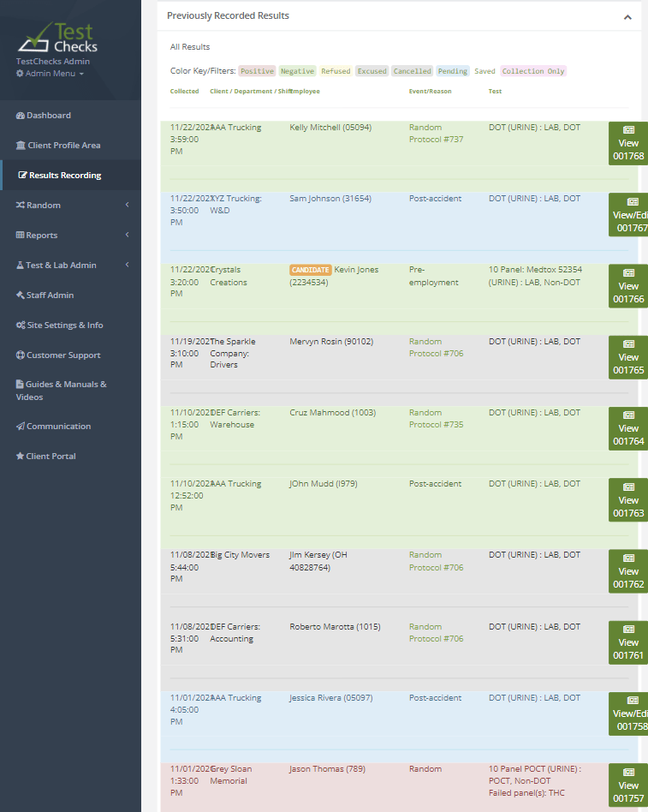Click the Reports table icon
The width and height of the screenshot is (648, 812).
click(x=20, y=235)
